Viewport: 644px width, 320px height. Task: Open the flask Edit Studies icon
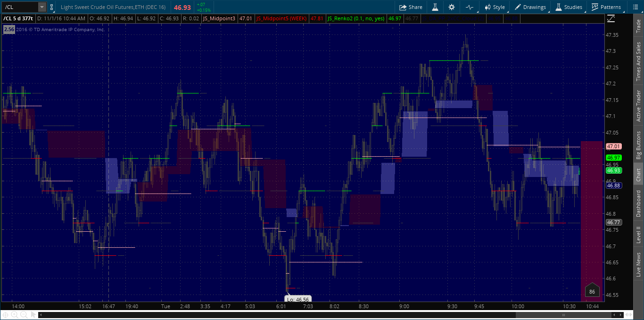tap(435, 7)
